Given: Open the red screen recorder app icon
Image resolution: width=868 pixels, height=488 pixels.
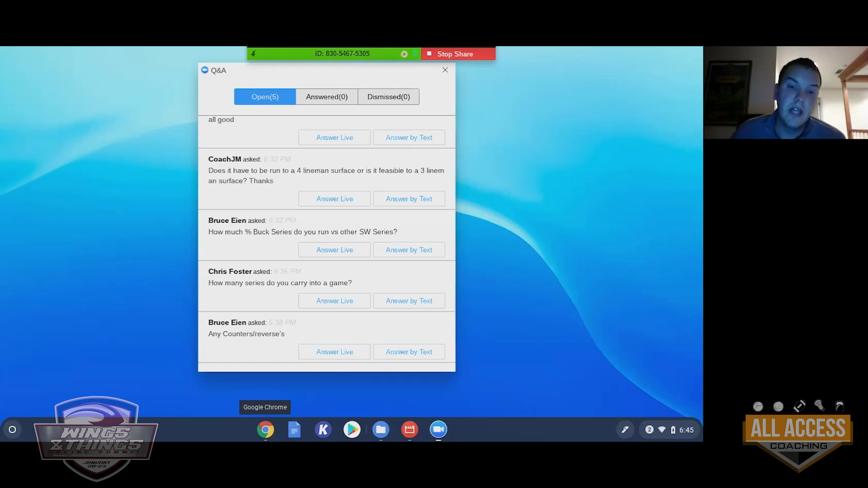Looking at the screenshot, I should [x=410, y=430].
